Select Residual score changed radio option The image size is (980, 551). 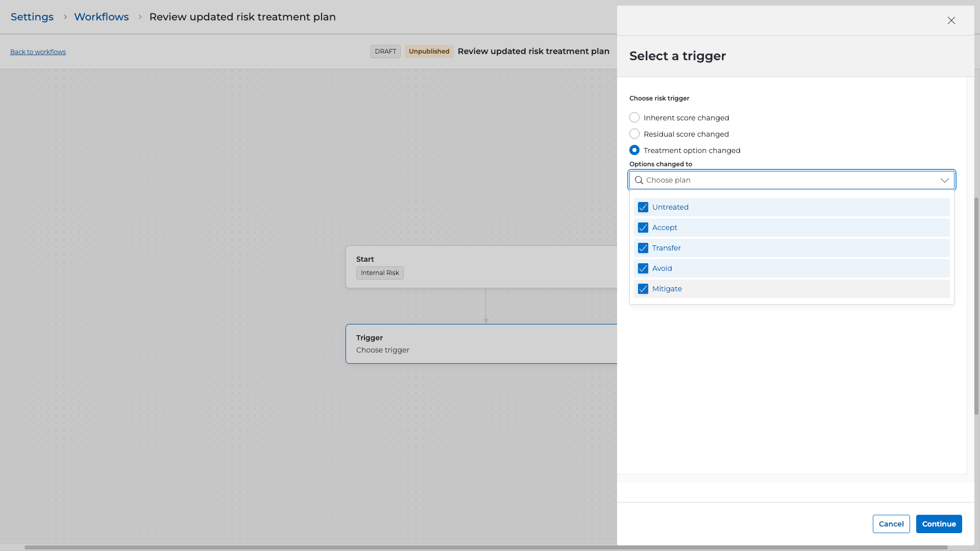(x=634, y=134)
